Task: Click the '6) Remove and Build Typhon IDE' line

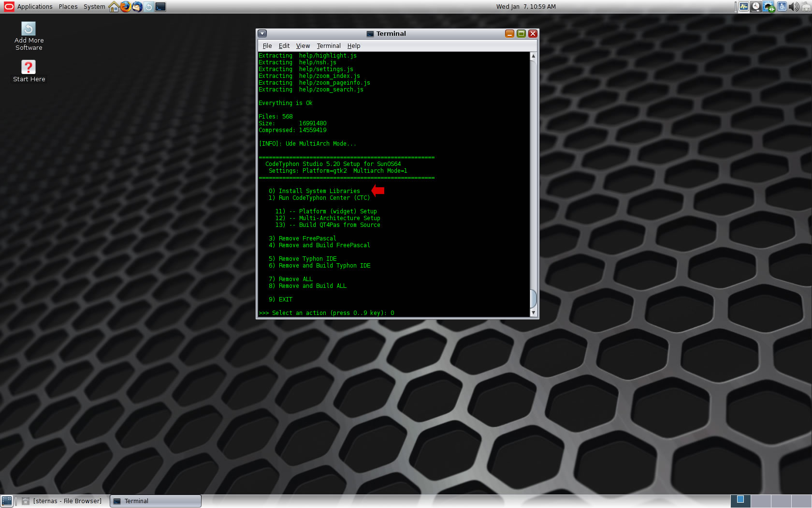Action: coord(319,266)
